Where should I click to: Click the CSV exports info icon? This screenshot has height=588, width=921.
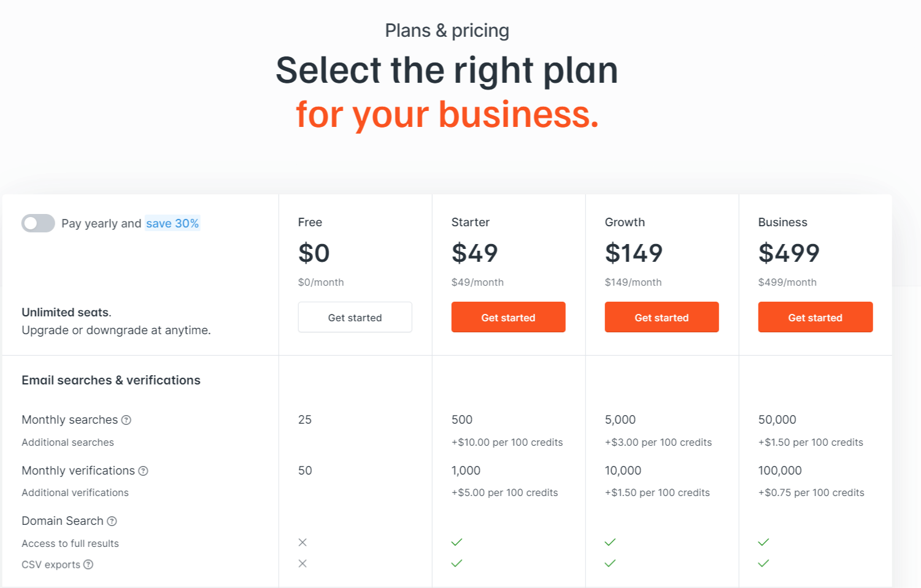click(88, 564)
